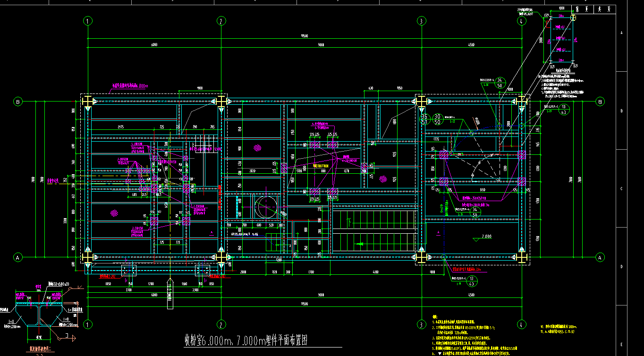Click border zone letter A on right margin
This screenshot has width=644, height=356.
coord(621,33)
